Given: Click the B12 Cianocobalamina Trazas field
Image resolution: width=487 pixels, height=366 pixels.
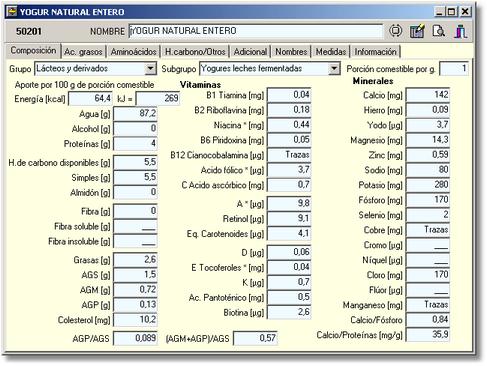Looking at the screenshot, I should [x=289, y=155].
